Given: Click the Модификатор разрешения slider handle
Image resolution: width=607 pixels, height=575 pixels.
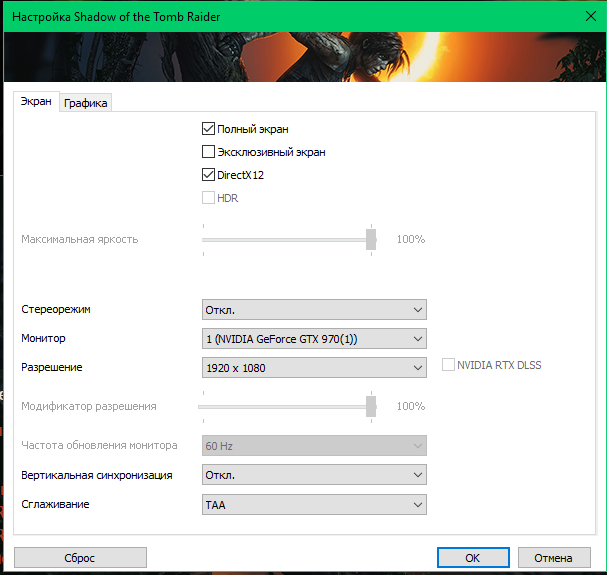Looking at the screenshot, I should click(371, 406).
